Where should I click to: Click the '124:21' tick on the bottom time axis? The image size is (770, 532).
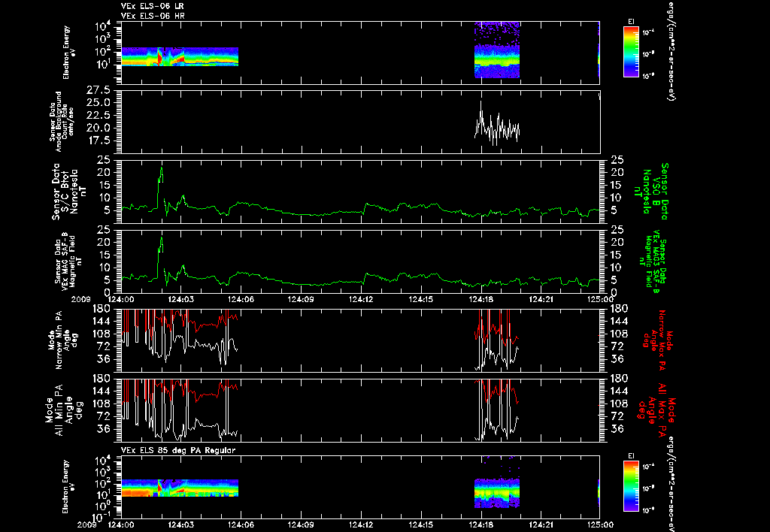[x=541, y=524]
